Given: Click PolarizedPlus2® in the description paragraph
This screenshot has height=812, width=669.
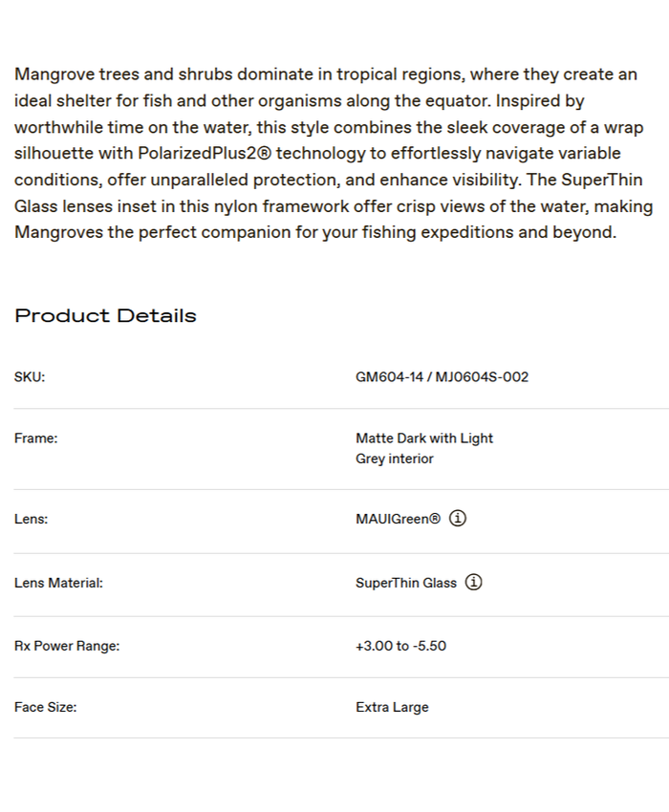Looking at the screenshot, I should pyautogui.click(x=205, y=153).
